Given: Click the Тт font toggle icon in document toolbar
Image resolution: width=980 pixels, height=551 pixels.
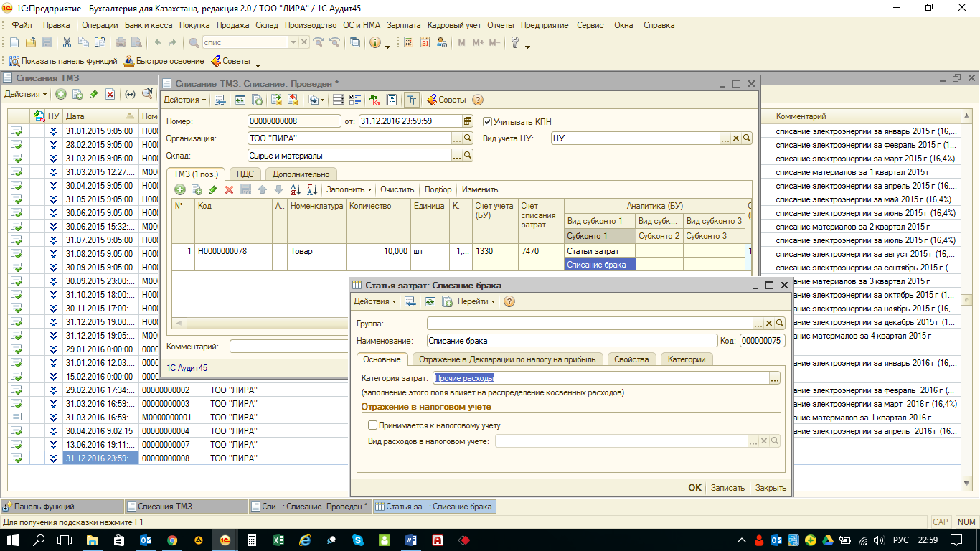Looking at the screenshot, I should 412,100.
